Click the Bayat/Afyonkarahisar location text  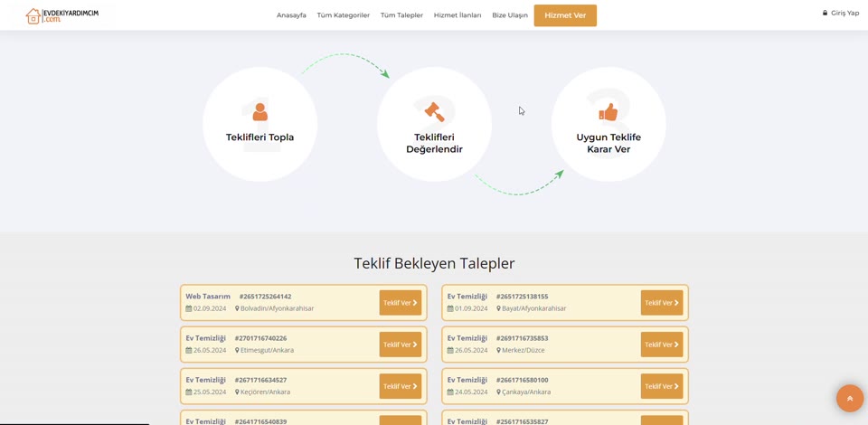pyautogui.click(x=534, y=308)
